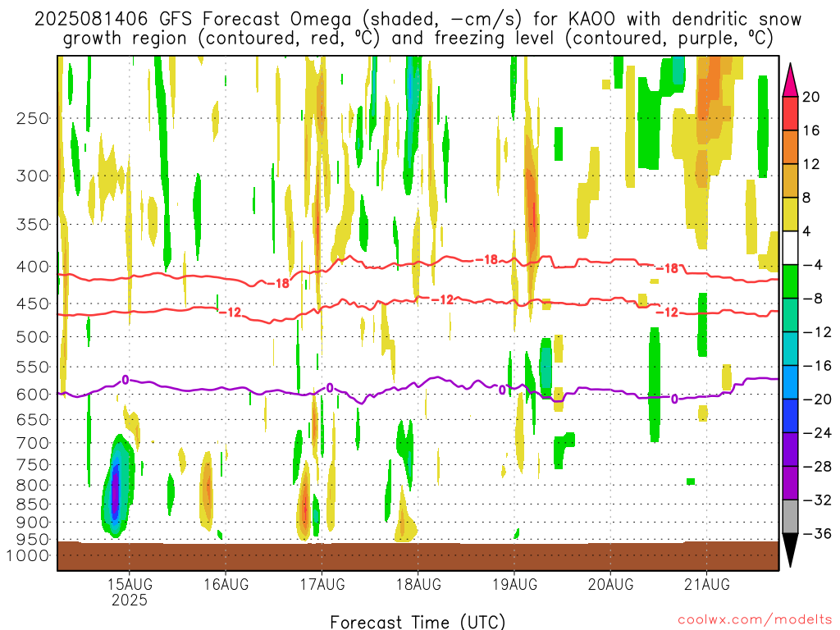Click the 650 pressure level label

tap(33, 419)
